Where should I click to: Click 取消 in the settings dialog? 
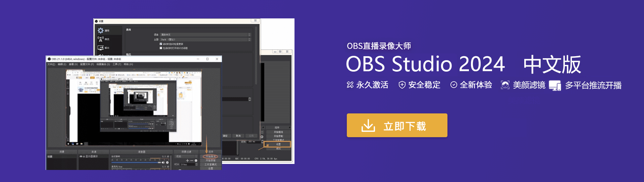point(238,136)
